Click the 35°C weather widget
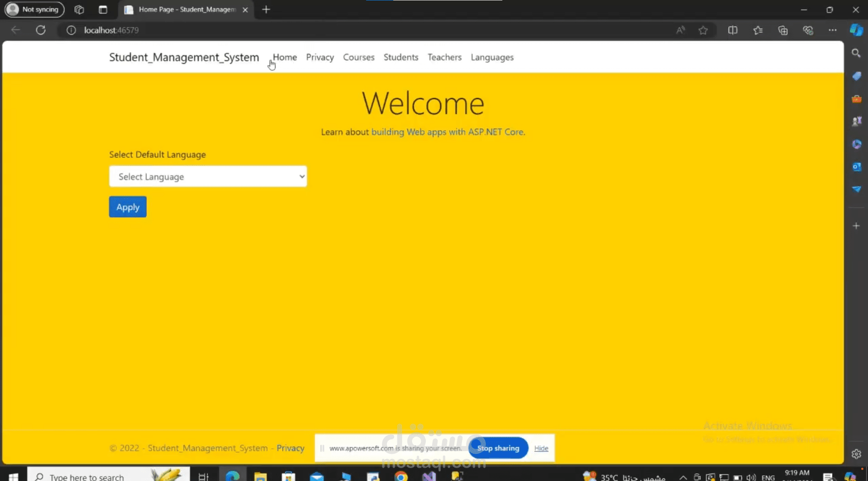Viewport: 868px width, 481px height. 624,476
